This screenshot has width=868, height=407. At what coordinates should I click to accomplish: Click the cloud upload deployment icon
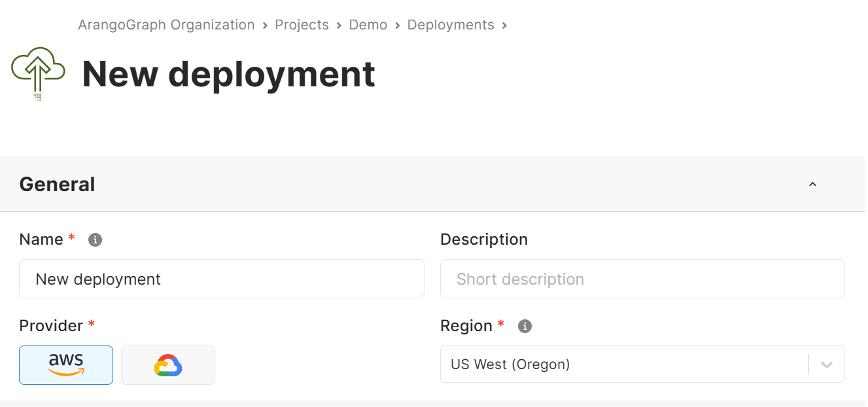point(38,73)
